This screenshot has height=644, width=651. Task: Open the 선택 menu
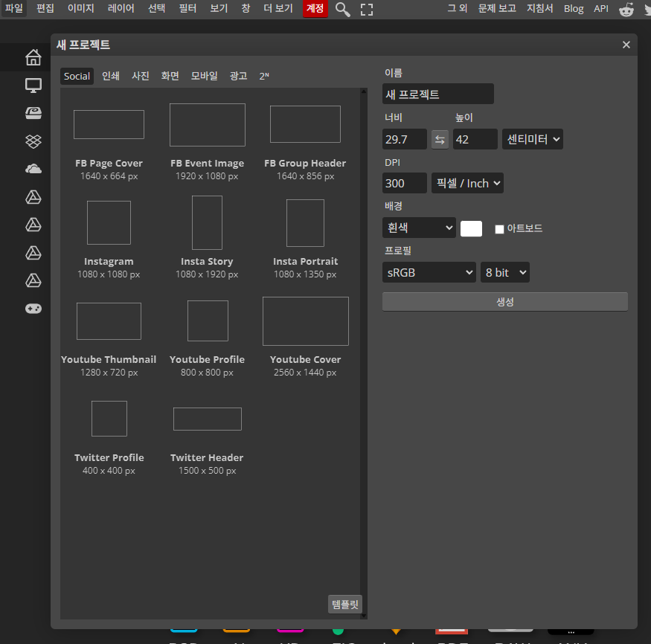pyautogui.click(x=156, y=8)
